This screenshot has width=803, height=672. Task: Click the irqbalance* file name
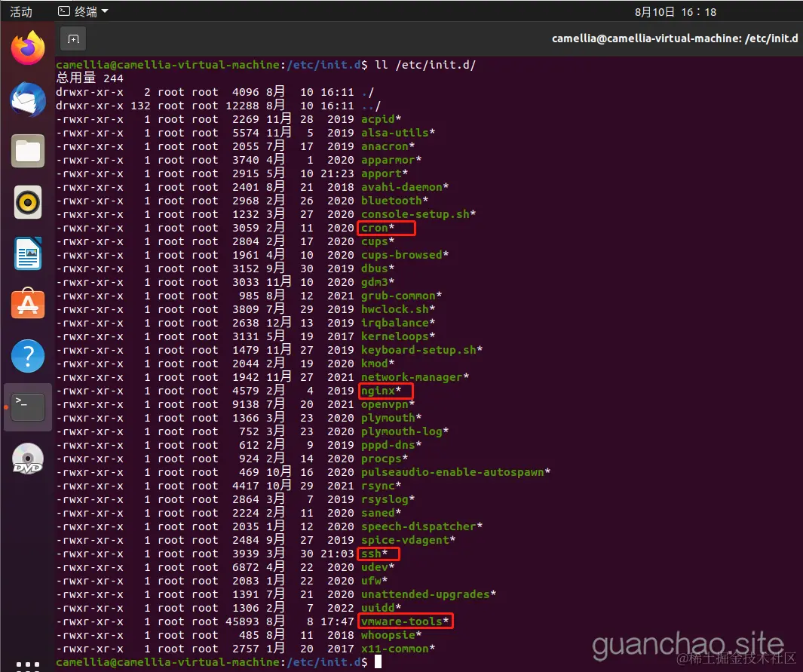tap(398, 323)
